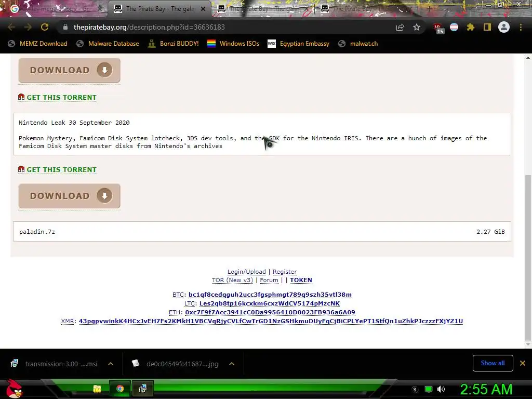Select the paladin.7z file name
Viewport: 532px width, 399px height.
37,232
